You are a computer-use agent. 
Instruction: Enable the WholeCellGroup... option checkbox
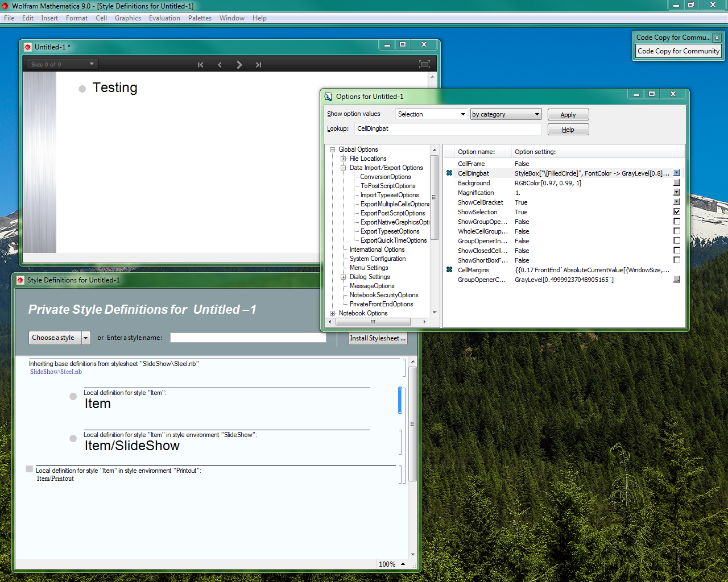pyautogui.click(x=677, y=231)
